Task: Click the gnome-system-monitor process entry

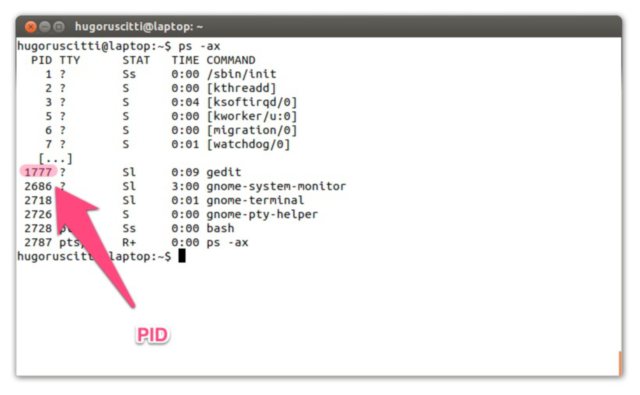Action: pyautogui.click(x=276, y=186)
